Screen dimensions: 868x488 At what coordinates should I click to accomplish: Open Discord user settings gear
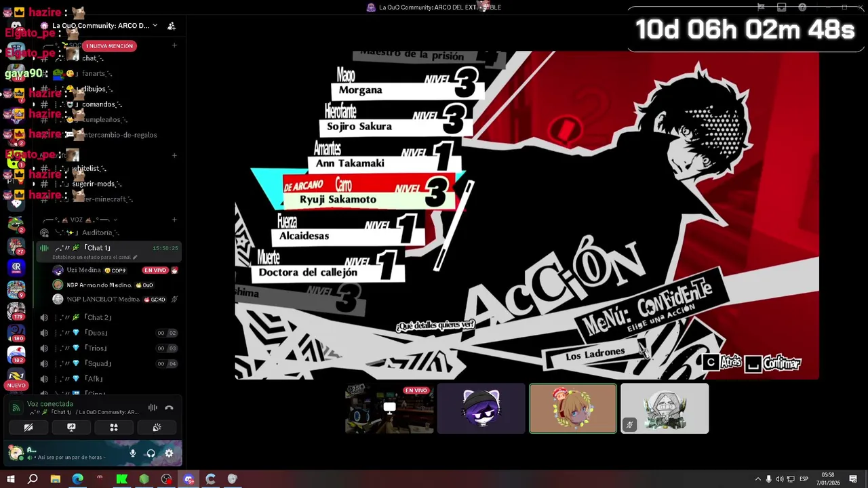coord(169,453)
